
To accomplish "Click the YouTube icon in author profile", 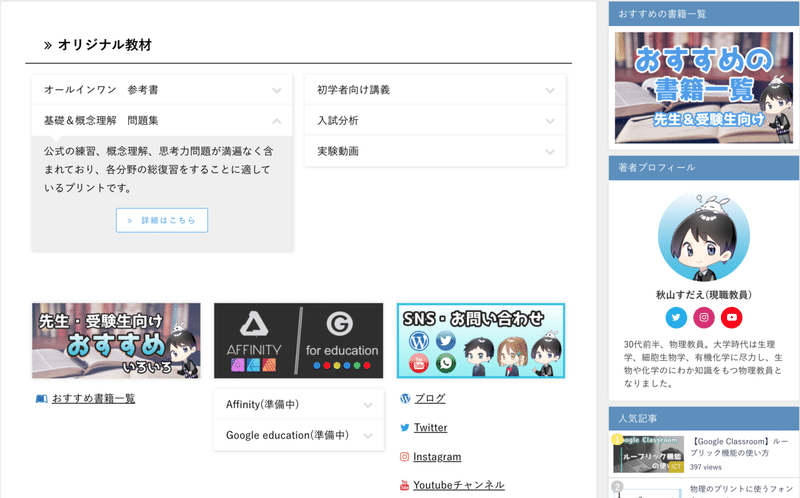I will [x=731, y=317].
